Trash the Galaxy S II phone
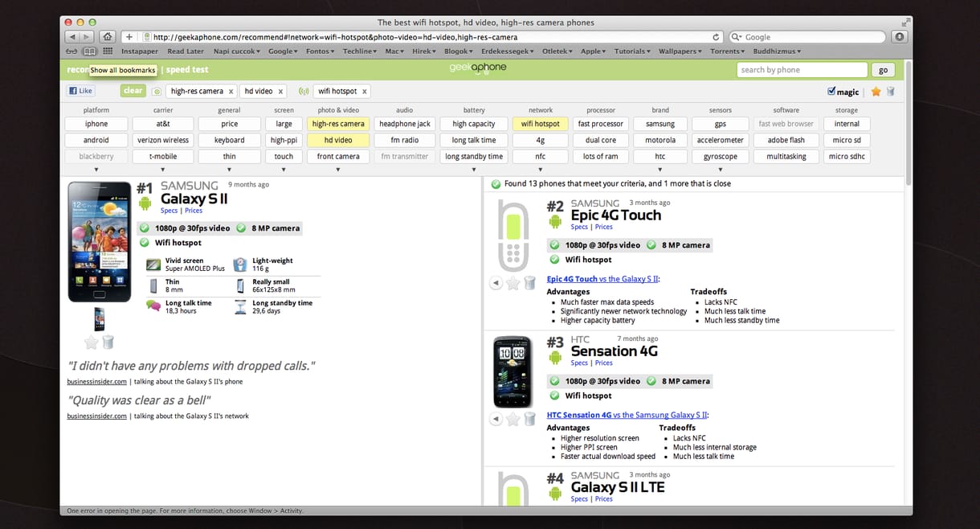 click(108, 342)
